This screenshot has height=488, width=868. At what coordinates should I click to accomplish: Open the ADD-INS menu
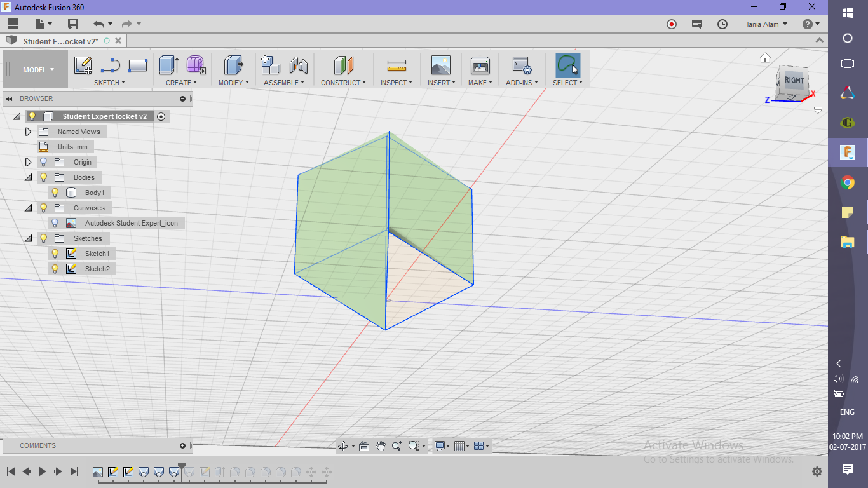point(522,83)
